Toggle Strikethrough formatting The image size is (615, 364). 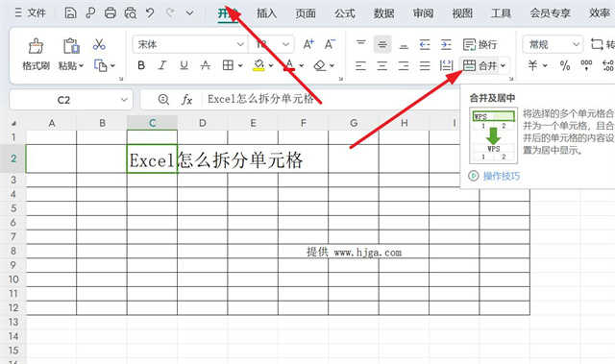click(x=206, y=65)
